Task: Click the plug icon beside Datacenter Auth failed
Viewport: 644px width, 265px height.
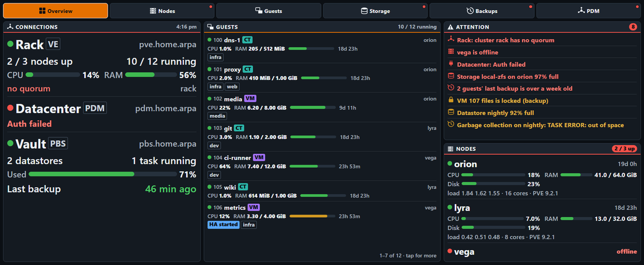Action: (450, 65)
